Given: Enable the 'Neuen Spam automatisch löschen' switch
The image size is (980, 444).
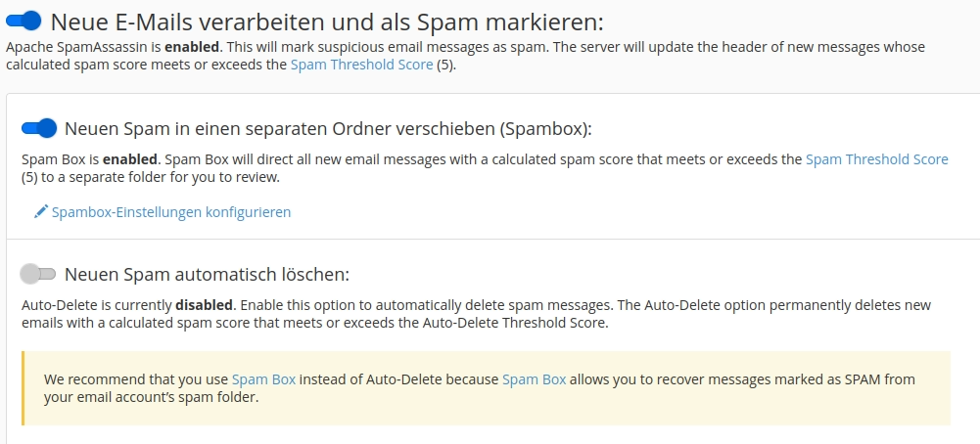Looking at the screenshot, I should (x=39, y=274).
